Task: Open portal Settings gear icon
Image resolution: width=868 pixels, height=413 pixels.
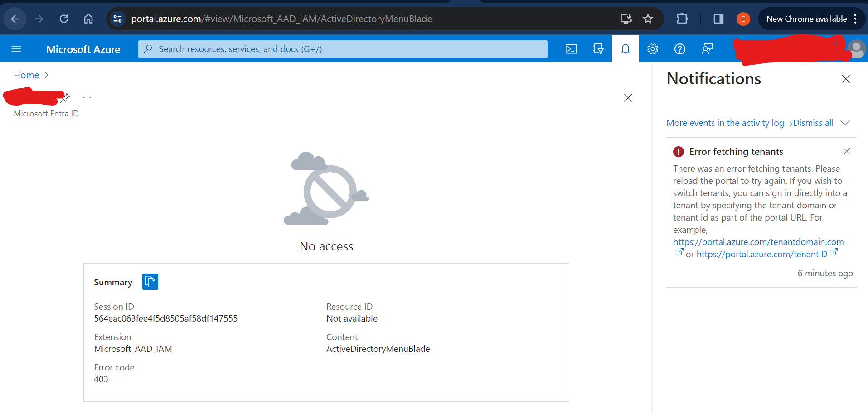Action: 653,49
